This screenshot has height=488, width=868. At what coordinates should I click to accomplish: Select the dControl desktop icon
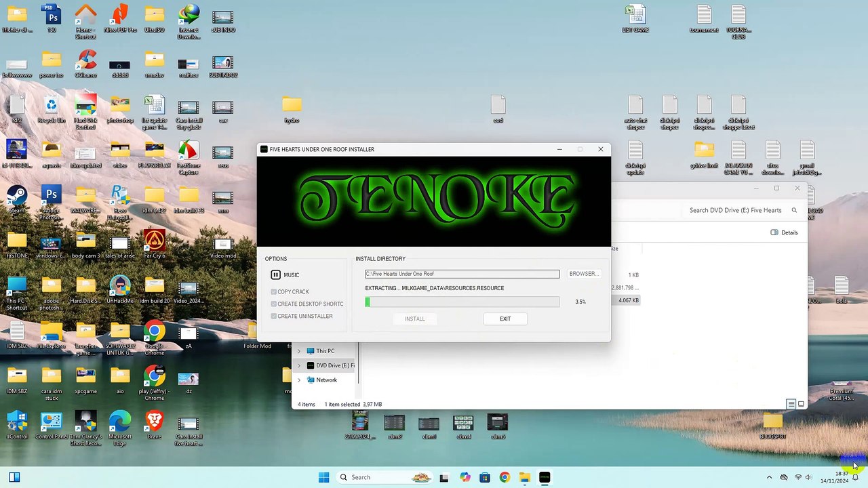(16, 426)
